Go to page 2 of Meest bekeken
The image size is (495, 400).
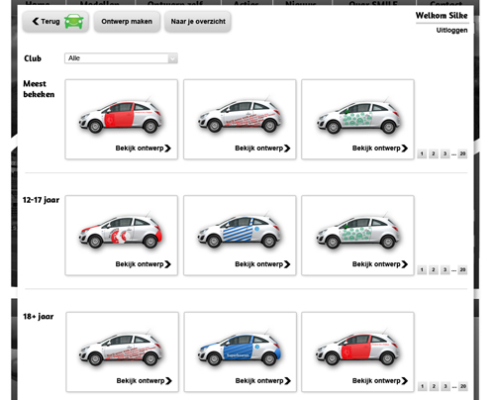point(433,154)
